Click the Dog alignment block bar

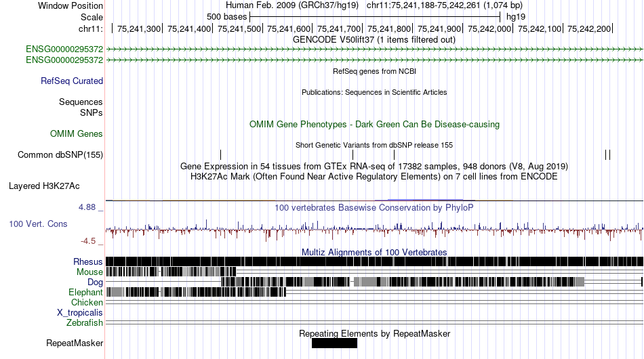[403, 282]
